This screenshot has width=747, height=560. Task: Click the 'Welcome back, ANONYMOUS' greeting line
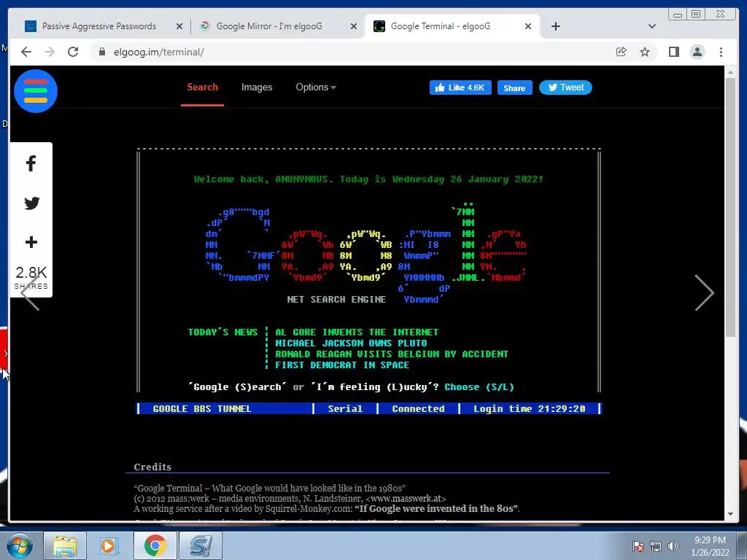(368, 179)
